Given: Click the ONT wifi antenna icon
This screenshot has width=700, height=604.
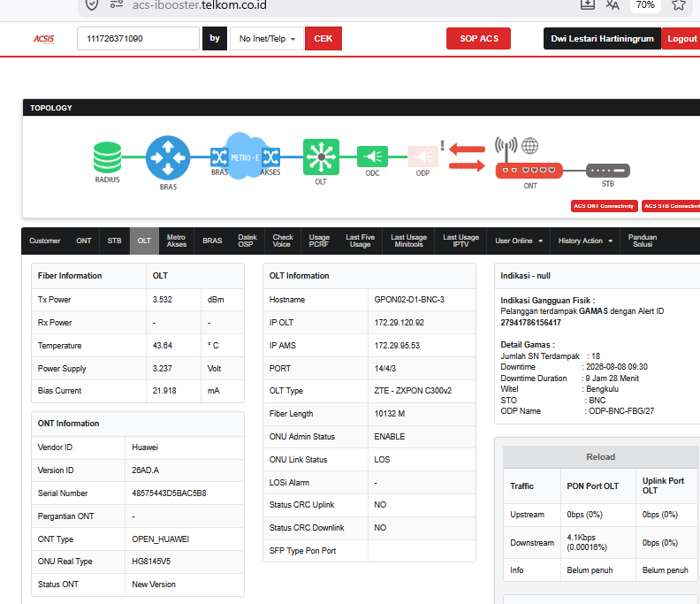Looking at the screenshot, I should 506,149.
